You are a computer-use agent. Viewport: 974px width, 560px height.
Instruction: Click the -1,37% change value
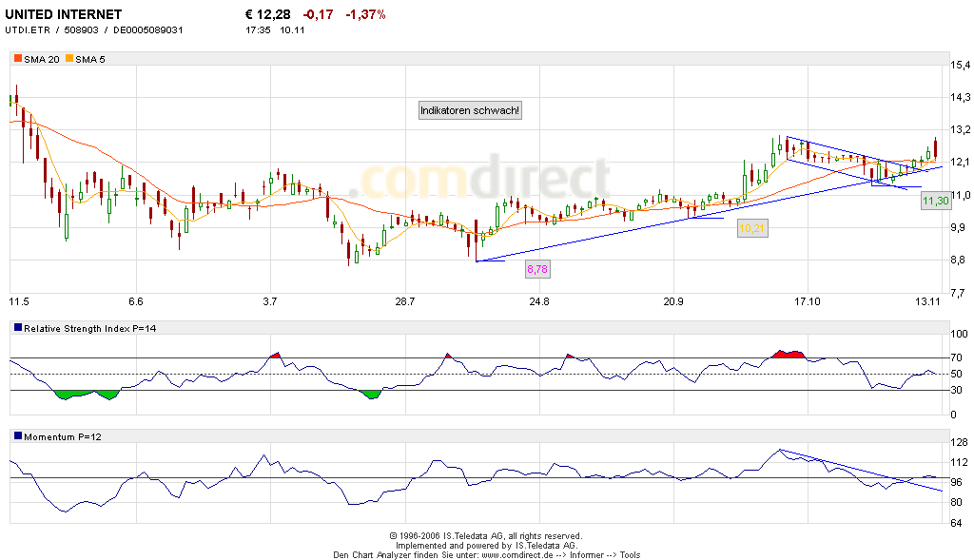point(366,14)
